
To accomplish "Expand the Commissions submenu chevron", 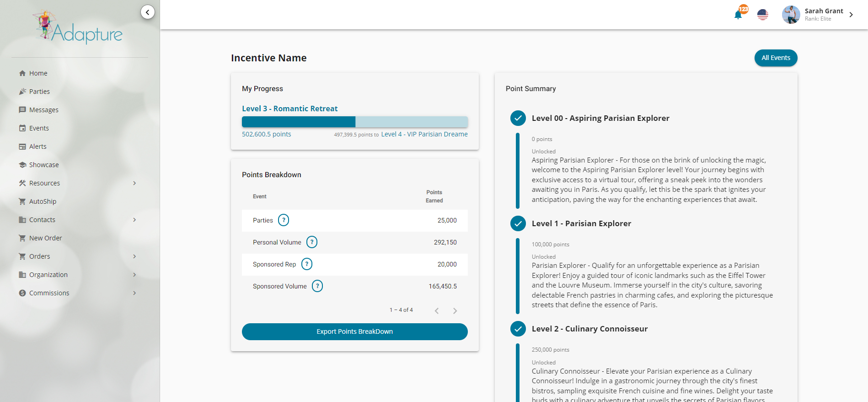I will pyautogui.click(x=134, y=293).
